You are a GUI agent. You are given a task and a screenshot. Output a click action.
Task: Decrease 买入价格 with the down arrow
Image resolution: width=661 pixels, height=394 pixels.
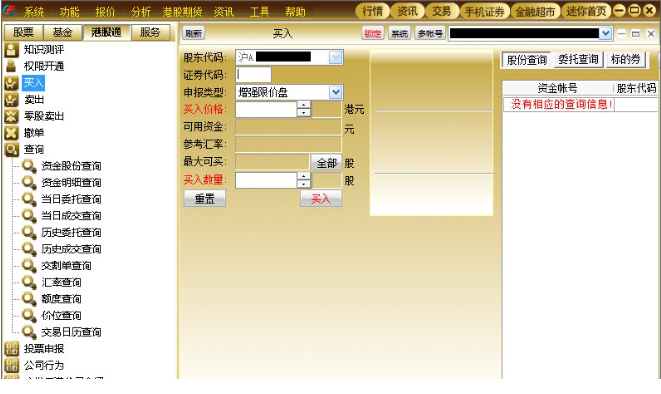304,113
